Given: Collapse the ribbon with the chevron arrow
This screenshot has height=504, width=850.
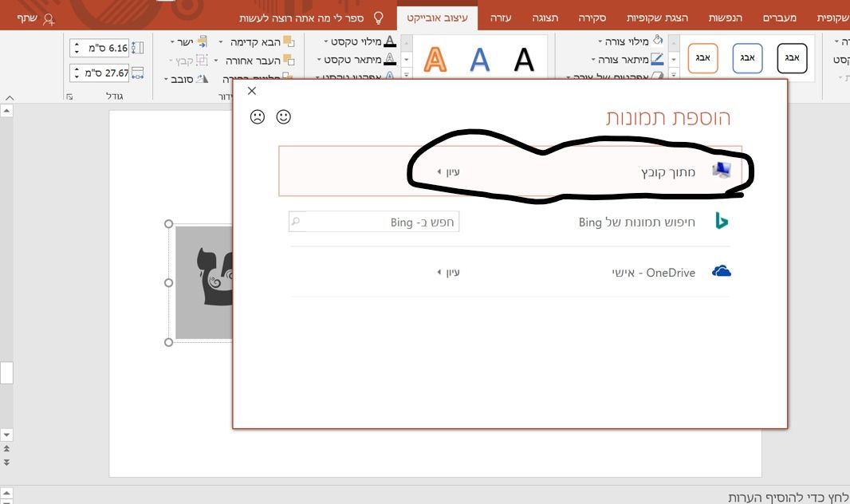Looking at the screenshot, I should [x=10, y=98].
